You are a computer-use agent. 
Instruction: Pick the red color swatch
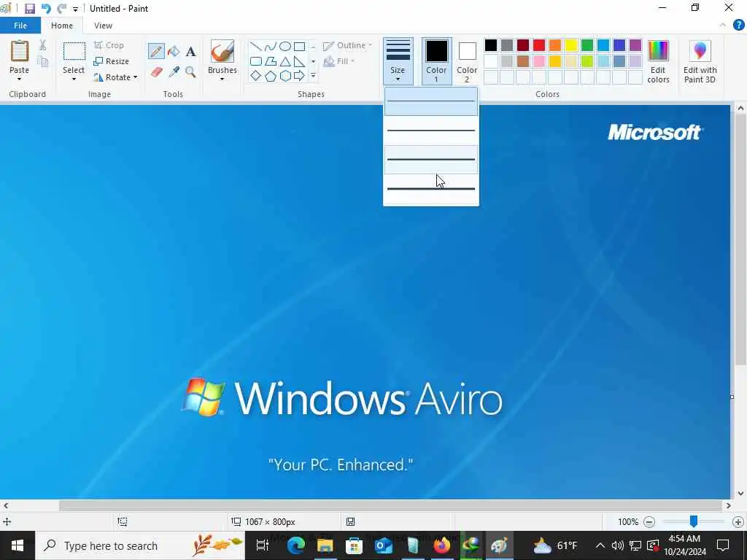pos(539,45)
